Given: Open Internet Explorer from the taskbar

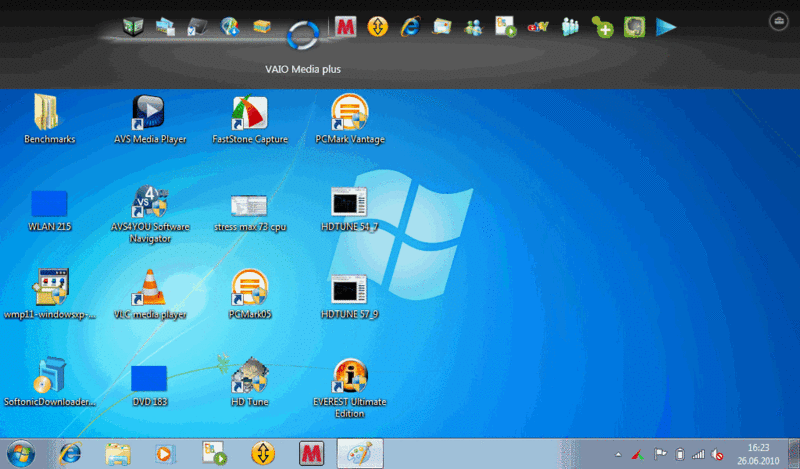Looking at the screenshot, I should [70, 453].
